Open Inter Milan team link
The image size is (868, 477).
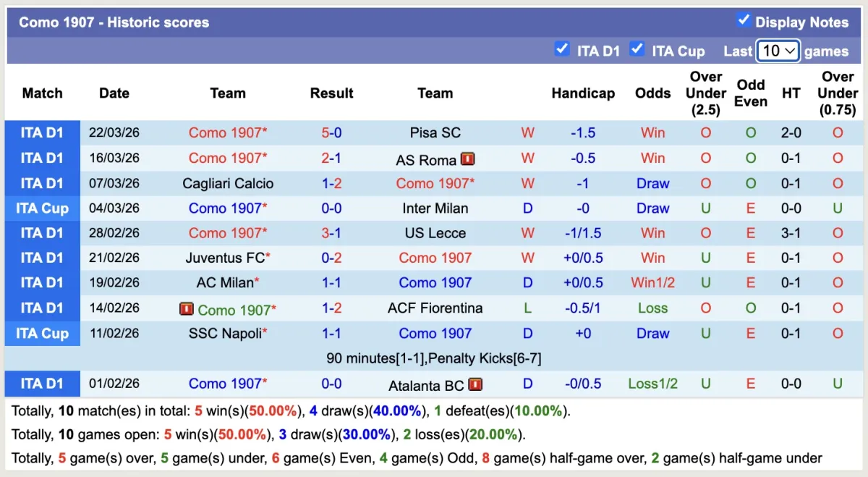(x=435, y=208)
